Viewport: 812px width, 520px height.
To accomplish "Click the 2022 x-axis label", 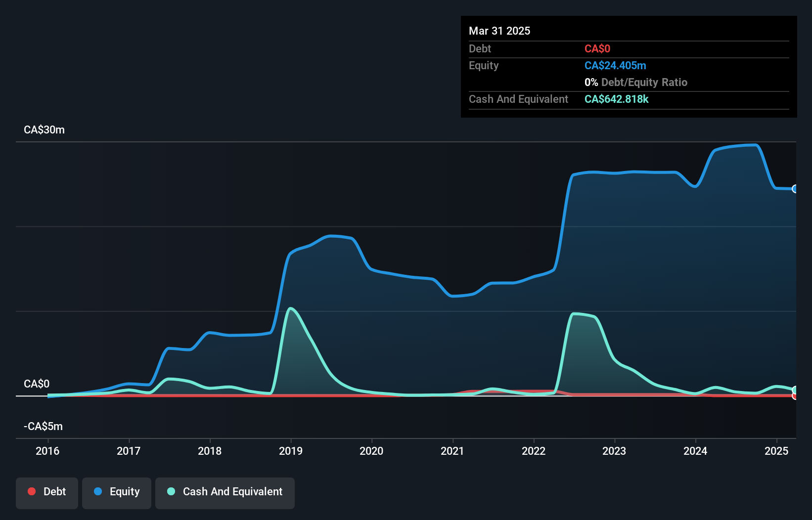I will 534,451.
